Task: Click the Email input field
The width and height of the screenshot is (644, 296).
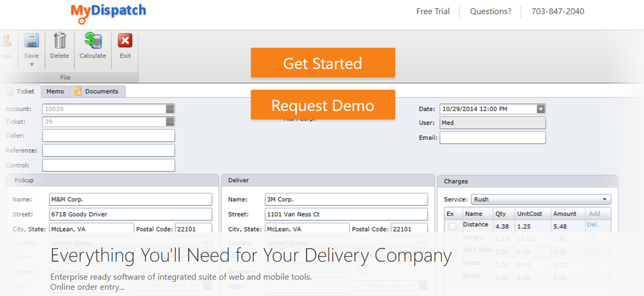Action: pyautogui.click(x=493, y=138)
